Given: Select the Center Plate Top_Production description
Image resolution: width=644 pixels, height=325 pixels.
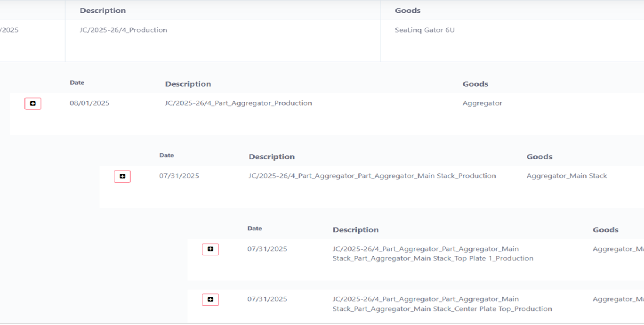Looking at the screenshot, I should click(x=442, y=304).
